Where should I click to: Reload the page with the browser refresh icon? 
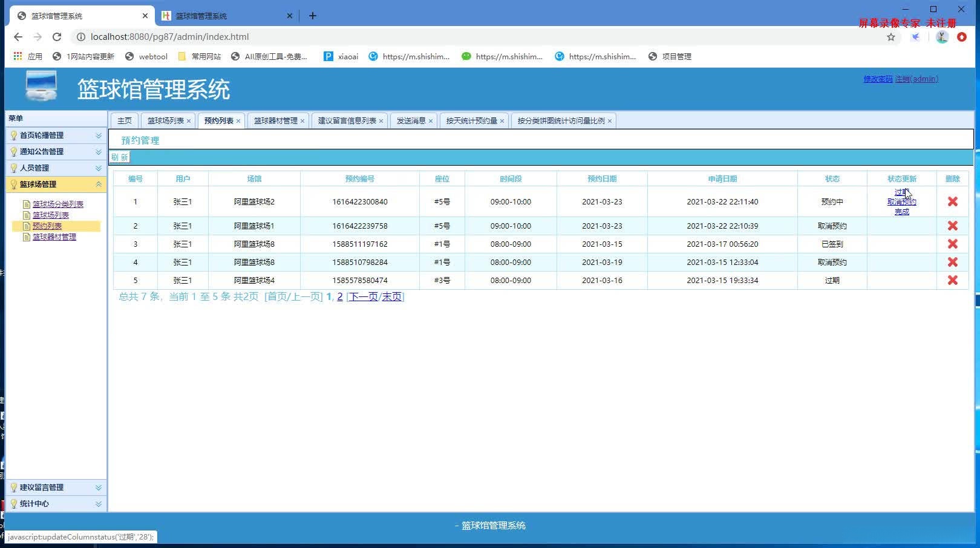pos(57,37)
